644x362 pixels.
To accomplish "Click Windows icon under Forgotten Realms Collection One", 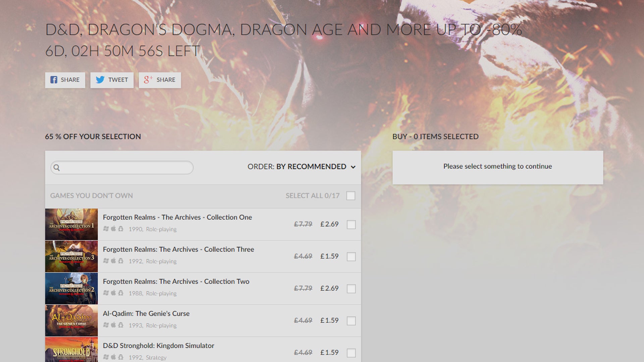I will pyautogui.click(x=106, y=229).
